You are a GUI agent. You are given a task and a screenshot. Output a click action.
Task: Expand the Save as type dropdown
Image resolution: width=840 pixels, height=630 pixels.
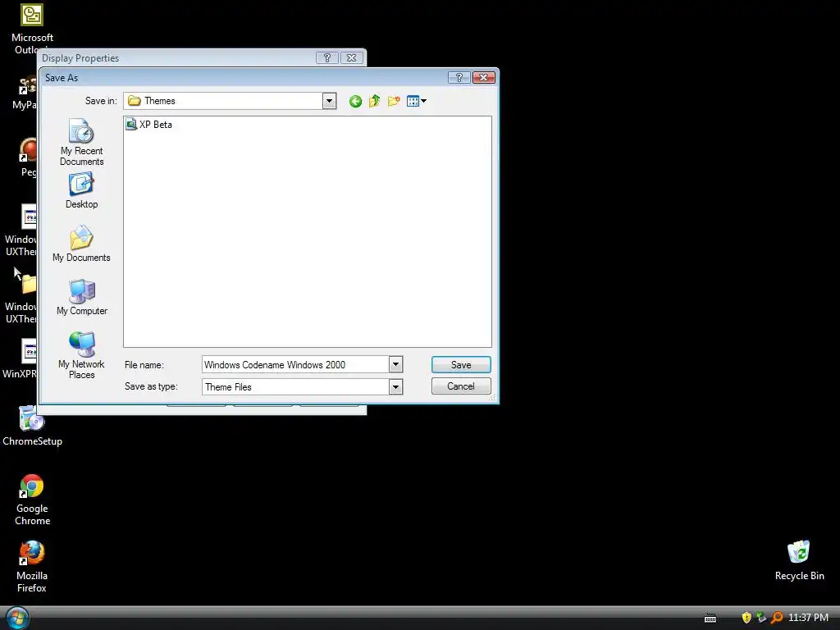395,387
